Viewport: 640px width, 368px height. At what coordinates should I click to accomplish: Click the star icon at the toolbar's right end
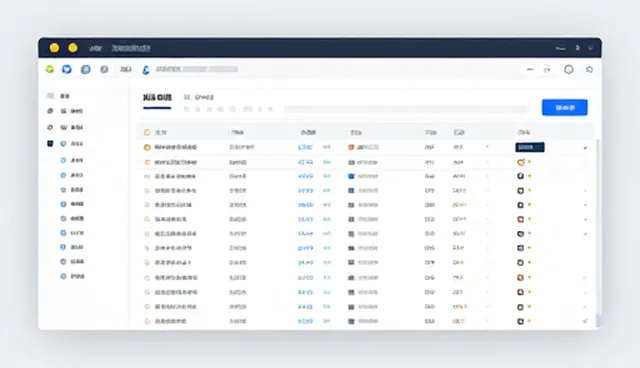coord(589,69)
